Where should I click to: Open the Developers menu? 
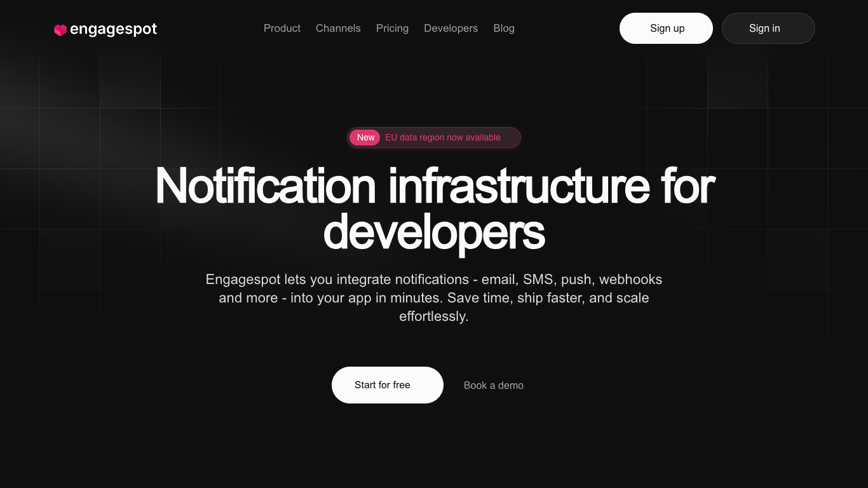tap(451, 29)
